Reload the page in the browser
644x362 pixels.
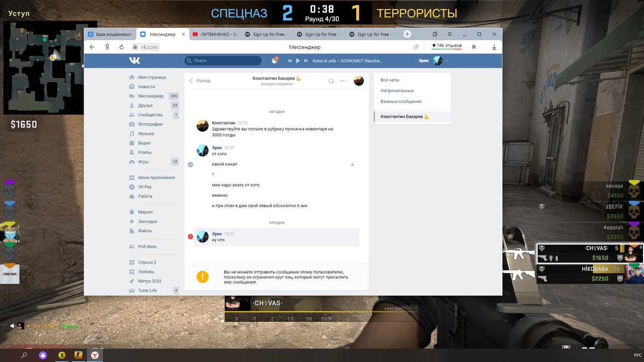pos(121,47)
